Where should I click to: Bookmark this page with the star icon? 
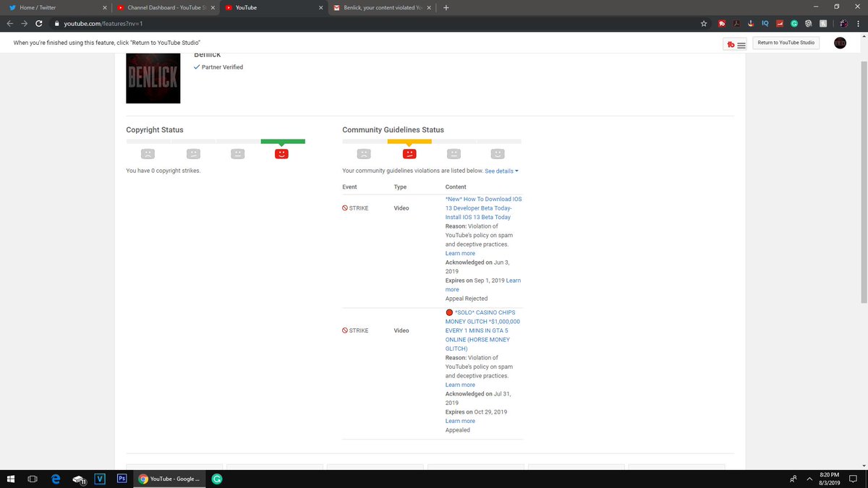click(704, 24)
